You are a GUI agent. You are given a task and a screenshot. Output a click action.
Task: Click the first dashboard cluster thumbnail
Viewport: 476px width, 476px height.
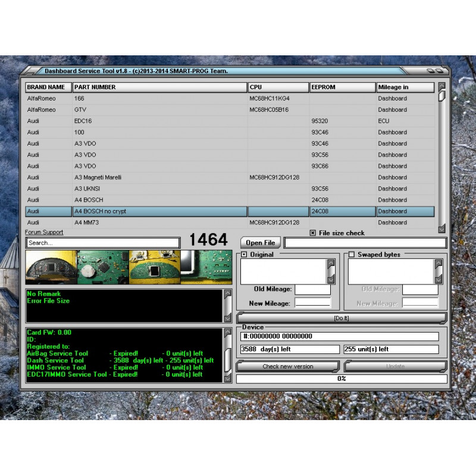(48, 268)
